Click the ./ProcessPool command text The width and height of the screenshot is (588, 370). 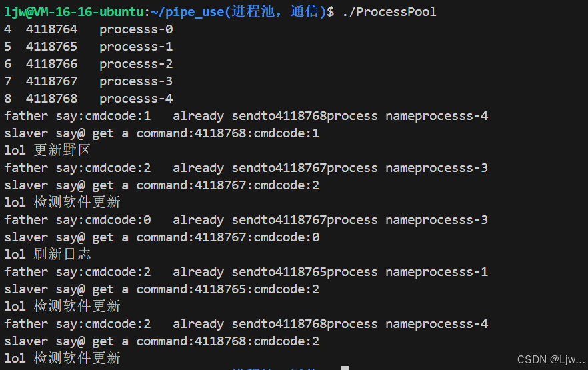click(389, 12)
